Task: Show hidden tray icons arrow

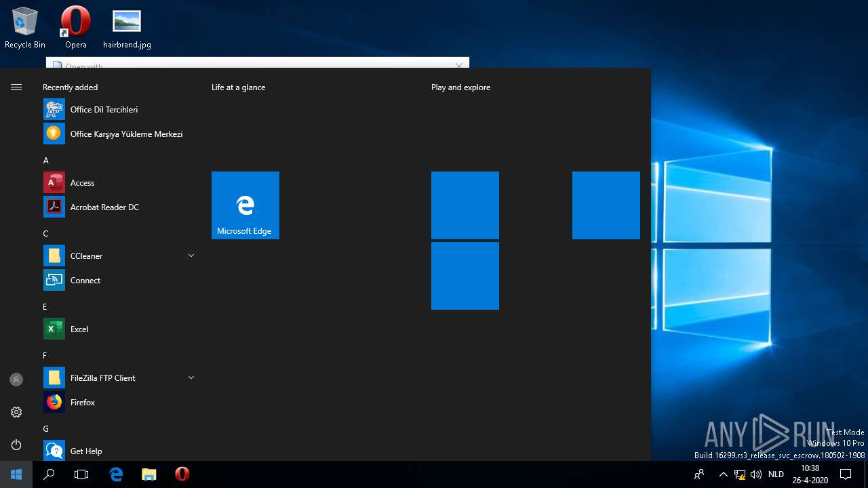Action: tap(723, 474)
